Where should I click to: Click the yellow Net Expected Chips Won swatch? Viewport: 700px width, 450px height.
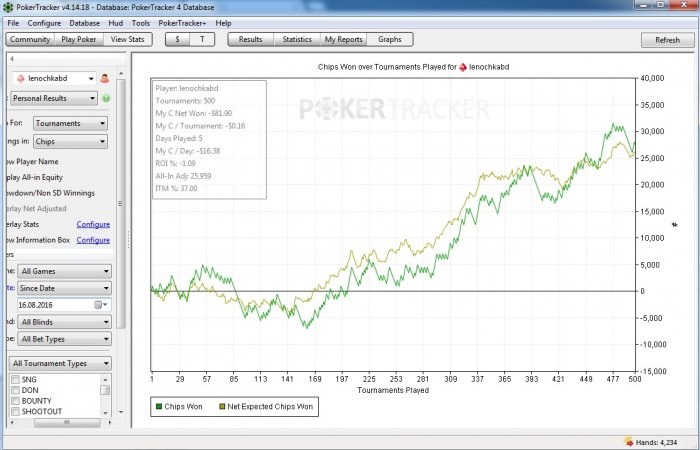pos(222,407)
